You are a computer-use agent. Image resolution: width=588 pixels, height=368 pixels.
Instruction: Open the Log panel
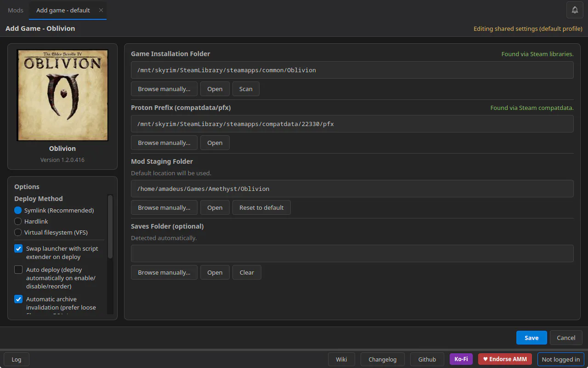pos(17,359)
